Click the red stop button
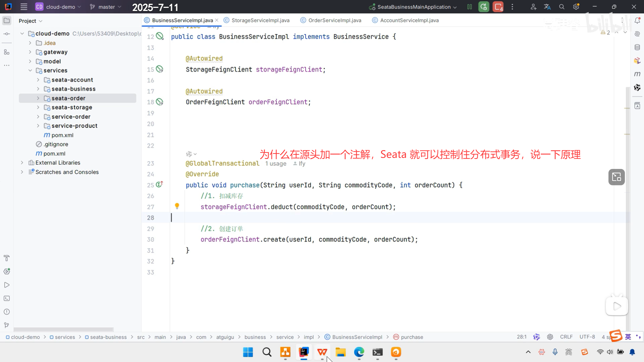Viewport: 644px width, 362px height. 498,7
